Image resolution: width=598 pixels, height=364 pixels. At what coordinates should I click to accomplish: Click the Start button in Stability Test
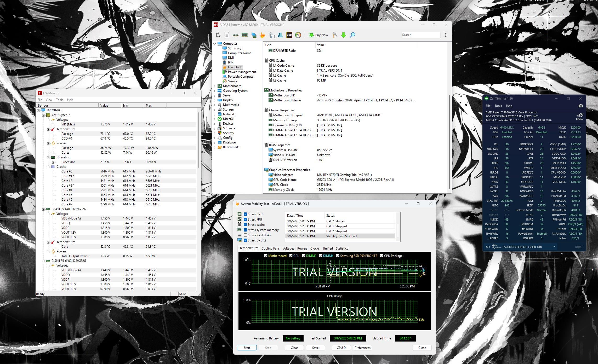247,348
